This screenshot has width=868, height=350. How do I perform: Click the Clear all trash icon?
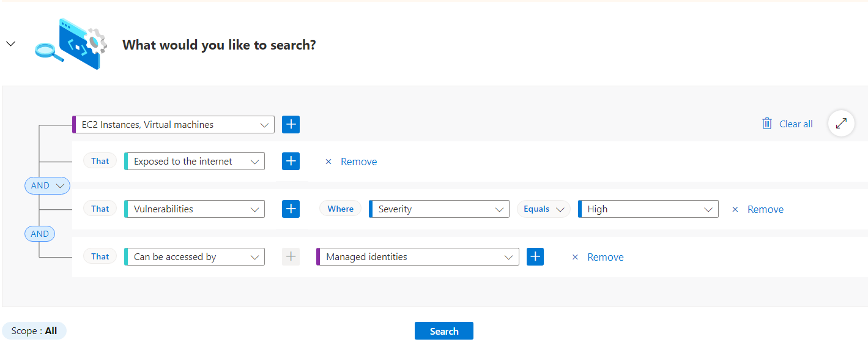[x=766, y=124]
